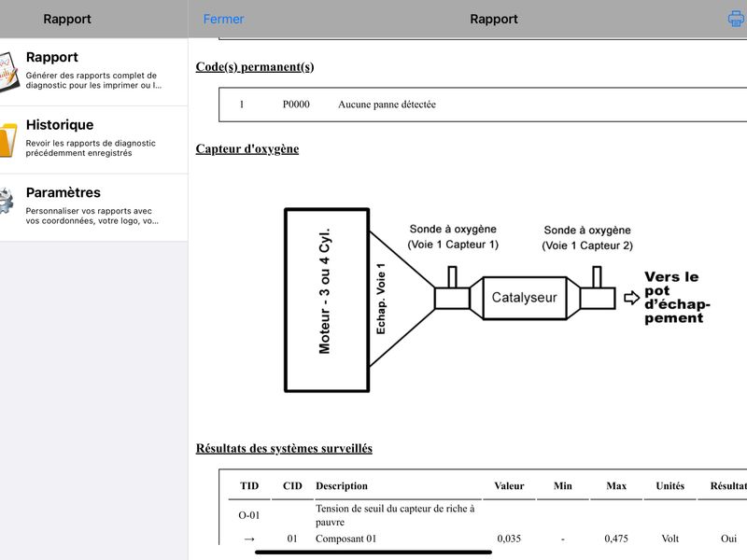Click the 0,475 max value cell
This screenshot has width=747, height=560.
(x=616, y=539)
